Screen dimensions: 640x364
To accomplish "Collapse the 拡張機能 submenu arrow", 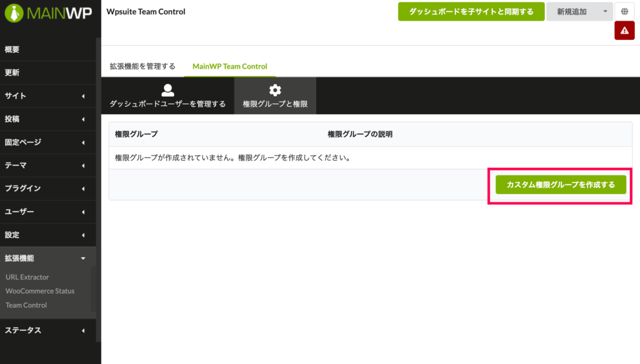I will (x=83, y=258).
